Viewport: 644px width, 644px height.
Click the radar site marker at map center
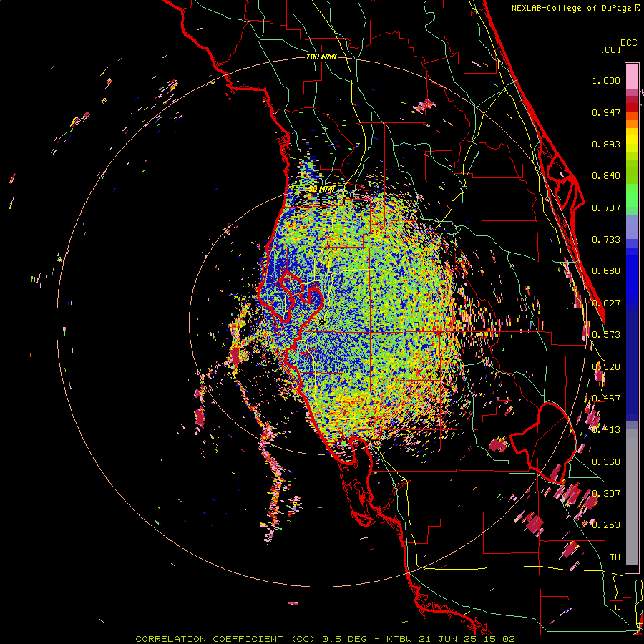point(321,321)
